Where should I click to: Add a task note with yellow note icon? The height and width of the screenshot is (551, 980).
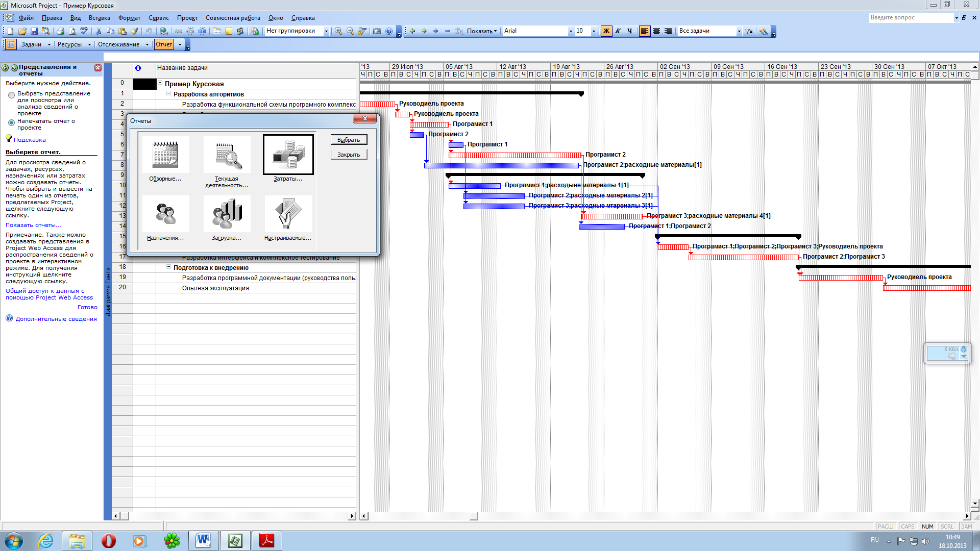229,31
